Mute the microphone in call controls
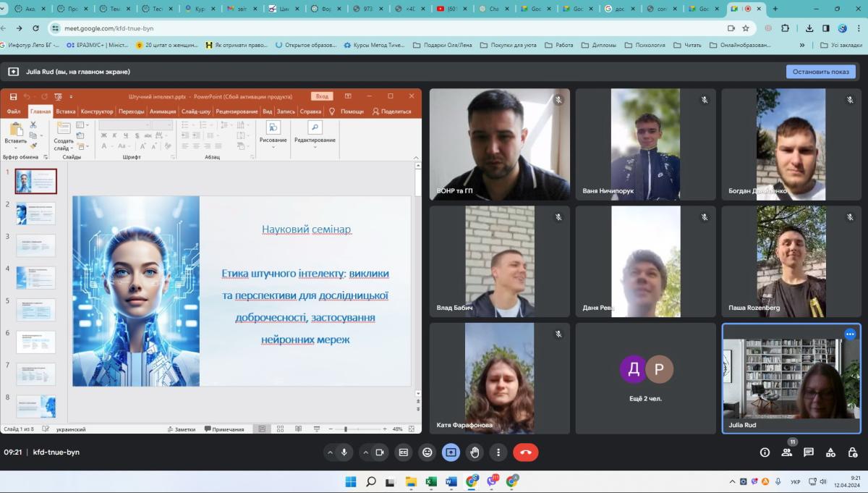This screenshot has height=493, width=868. (344, 452)
